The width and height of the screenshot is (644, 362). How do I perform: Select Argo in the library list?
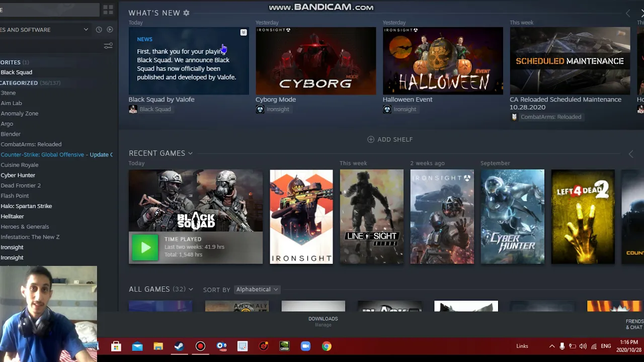point(7,124)
